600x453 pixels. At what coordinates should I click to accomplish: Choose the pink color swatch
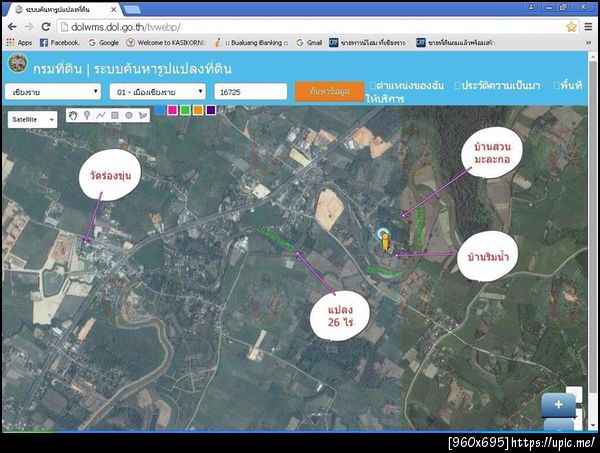(x=173, y=110)
